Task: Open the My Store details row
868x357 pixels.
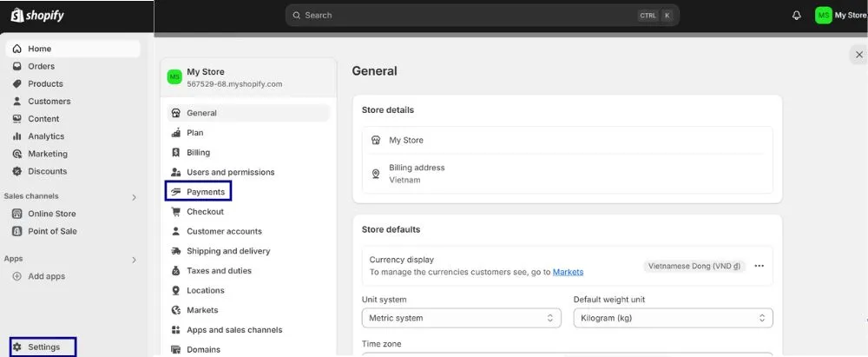Action: pyautogui.click(x=568, y=140)
